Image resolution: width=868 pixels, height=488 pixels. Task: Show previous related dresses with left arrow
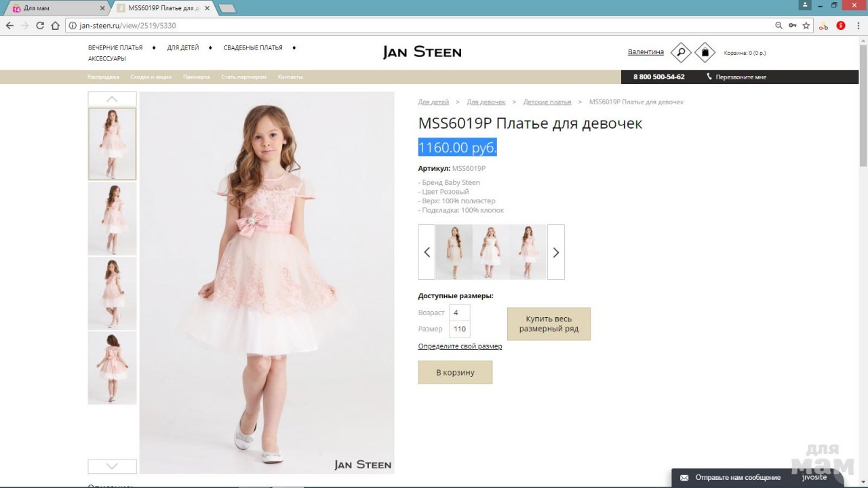[427, 252]
